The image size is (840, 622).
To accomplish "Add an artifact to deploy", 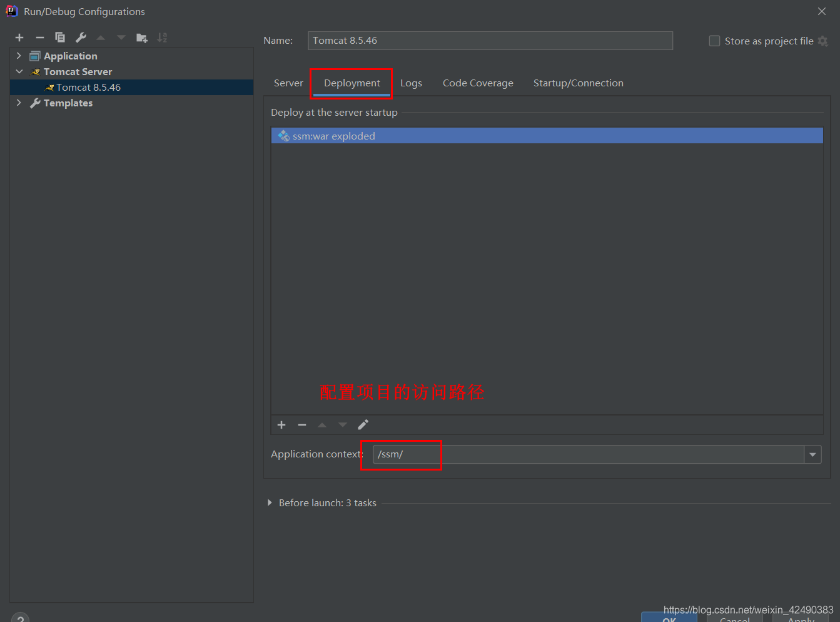I will 281,425.
